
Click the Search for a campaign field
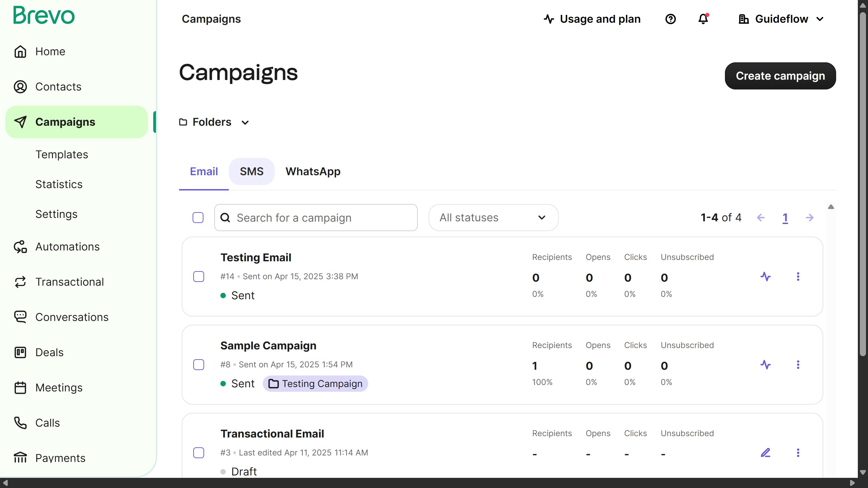pyautogui.click(x=316, y=218)
